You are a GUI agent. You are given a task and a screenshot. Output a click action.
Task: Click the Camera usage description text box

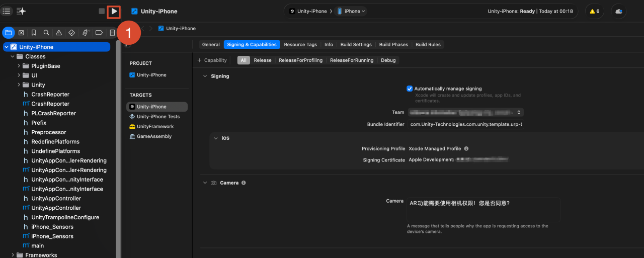[483, 210]
